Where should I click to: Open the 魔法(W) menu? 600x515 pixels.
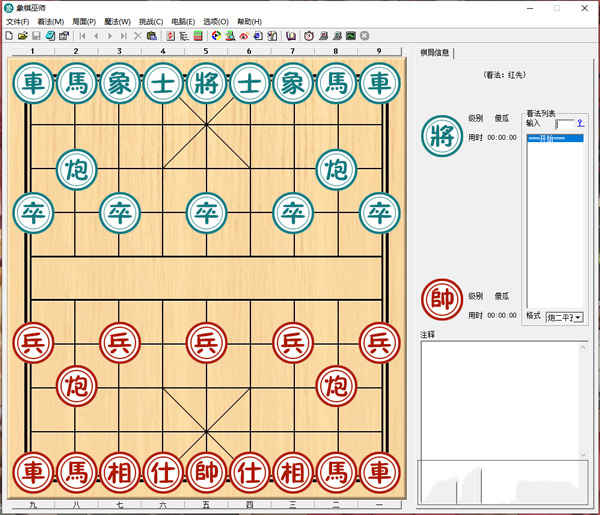pos(117,21)
